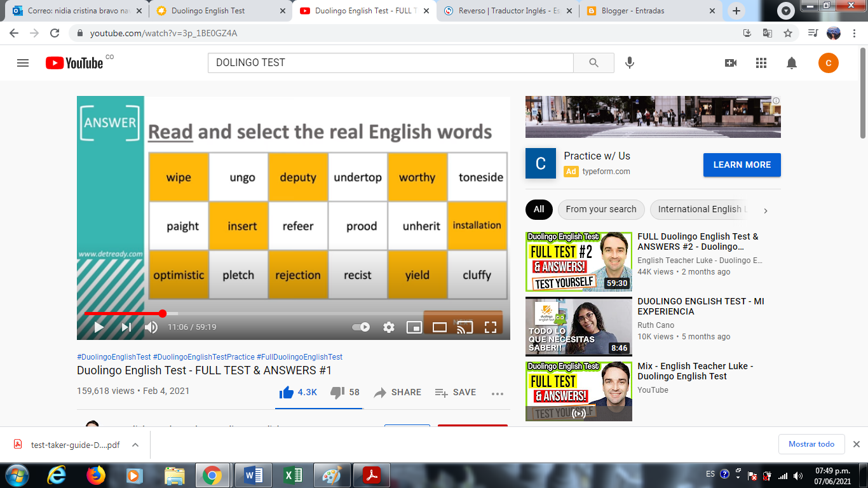Image resolution: width=868 pixels, height=488 pixels.
Task: Open Chrome media control playlist icon
Action: click(813, 33)
